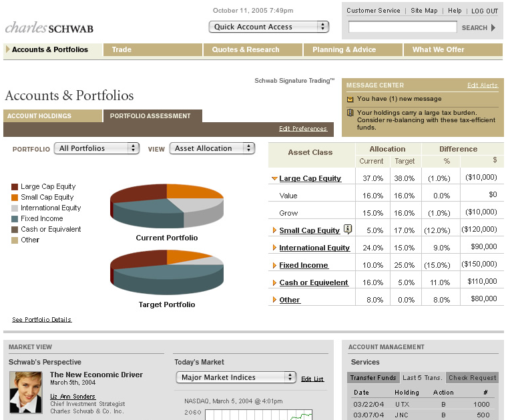Collapse the Large Cap Equity row
Image resolution: width=506 pixels, height=420 pixels.
[274, 178]
